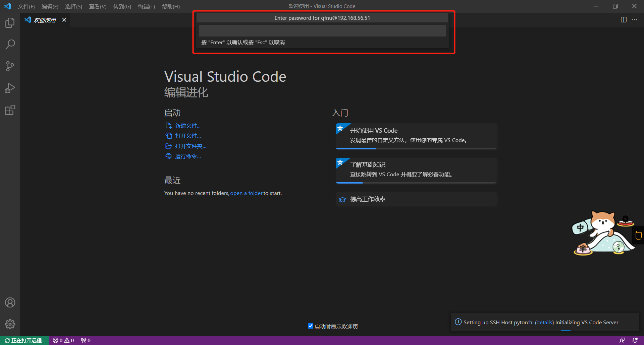This screenshot has width=644, height=345.
Task: Open the Source Control view icon
Action: 10,66
